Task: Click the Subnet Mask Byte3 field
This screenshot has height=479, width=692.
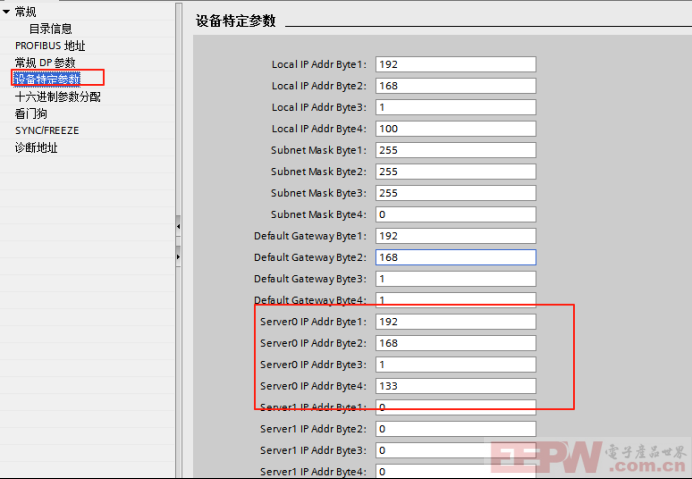Action: pos(456,193)
